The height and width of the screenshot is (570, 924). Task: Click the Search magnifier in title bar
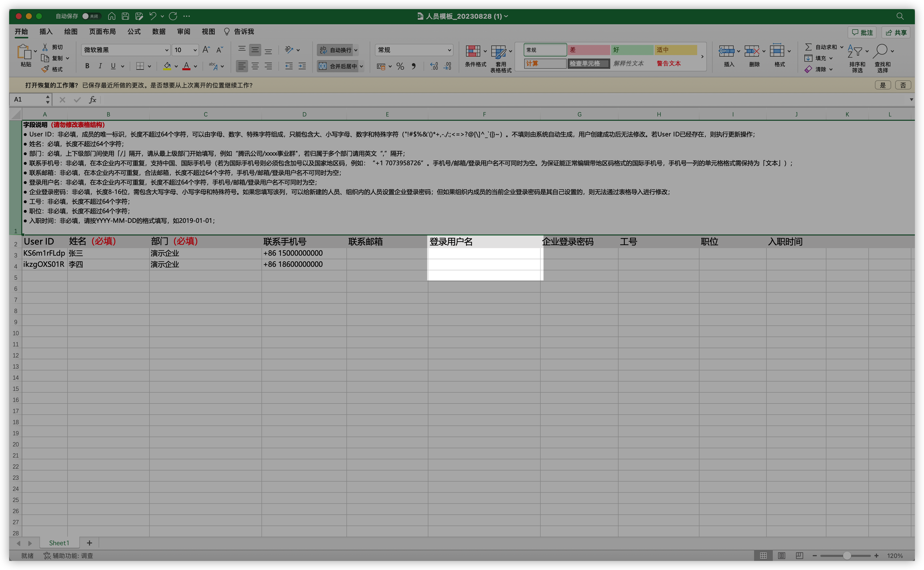(x=900, y=16)
